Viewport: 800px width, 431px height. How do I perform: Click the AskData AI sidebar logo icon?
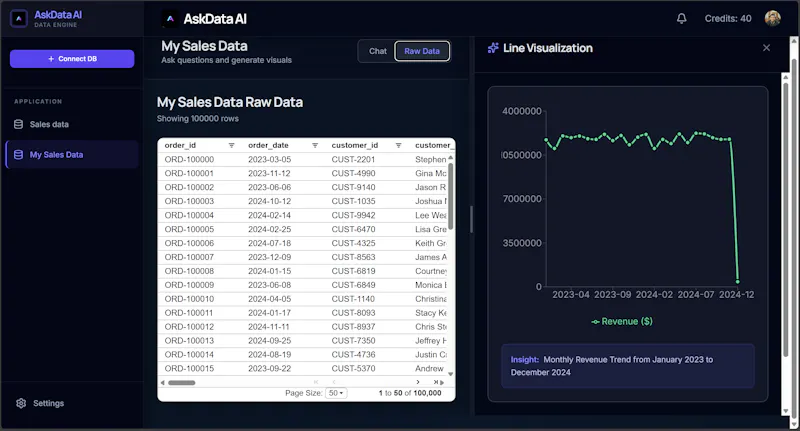pyautogui.click(x=19, y=19)
